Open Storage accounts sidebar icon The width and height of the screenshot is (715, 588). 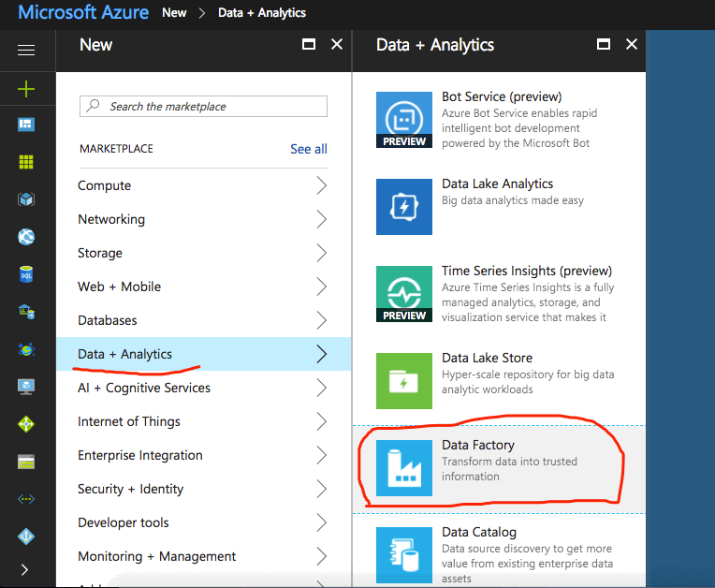pyautogui.click(x=26, y=462)
